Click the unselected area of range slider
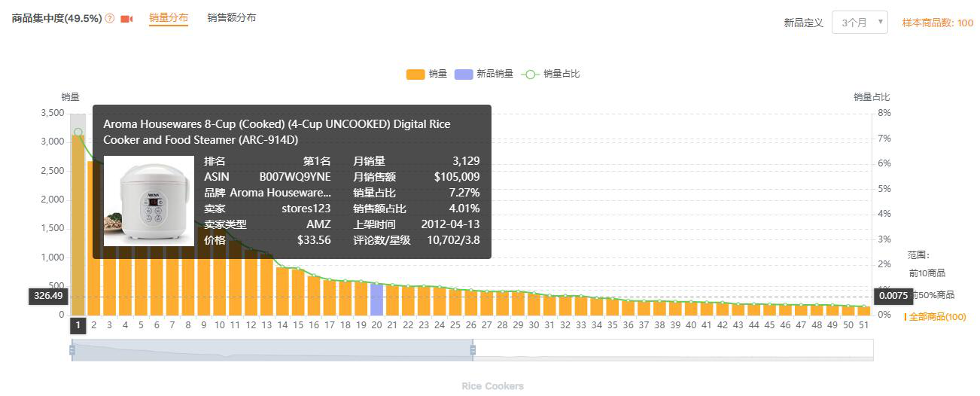The image size is (980, 396). 674,350
